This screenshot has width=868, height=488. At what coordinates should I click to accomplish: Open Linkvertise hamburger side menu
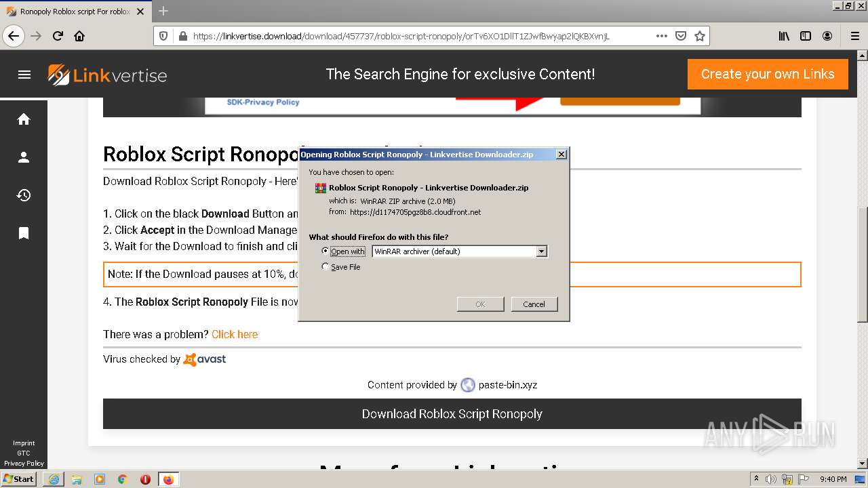[x=24, y=75]
